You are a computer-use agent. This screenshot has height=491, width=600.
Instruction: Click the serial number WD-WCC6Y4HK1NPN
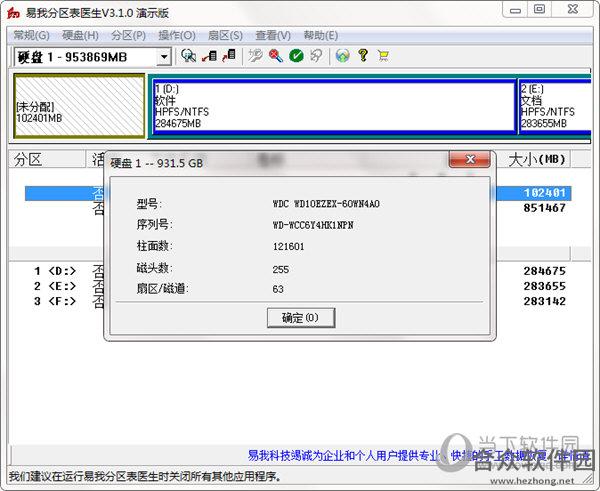coord(313,225)
